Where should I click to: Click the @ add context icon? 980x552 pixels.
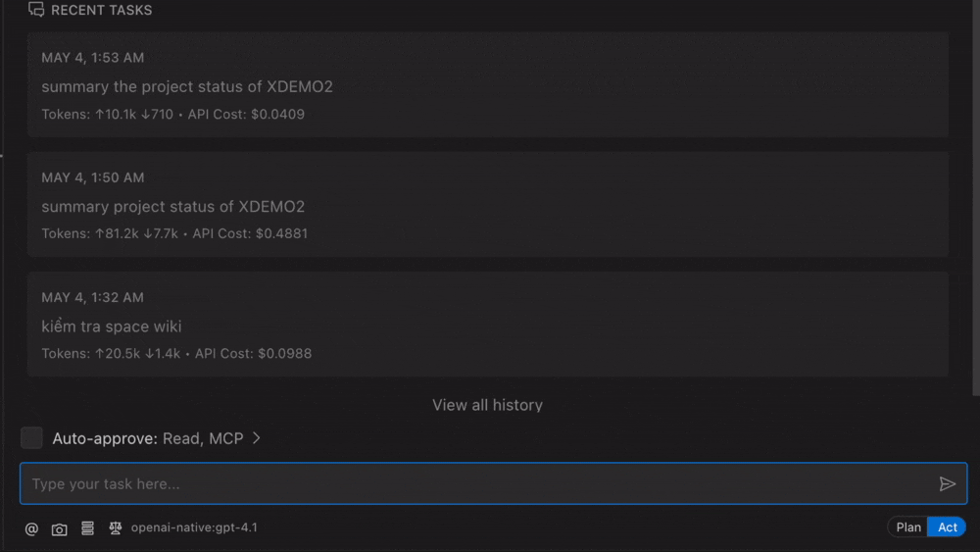31,528
